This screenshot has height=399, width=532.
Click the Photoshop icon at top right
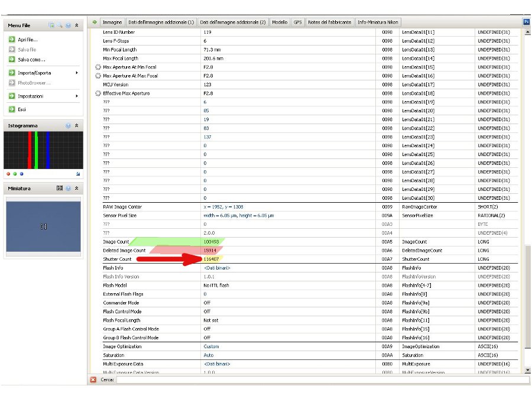(526, 22)
